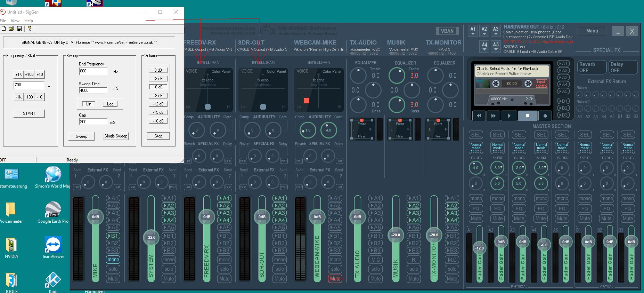The height and width of the screenshot is (293, 644).
Task: Click the TX-MONITOR Front/Rear surround panner
Action: click(x=438, y=129)
